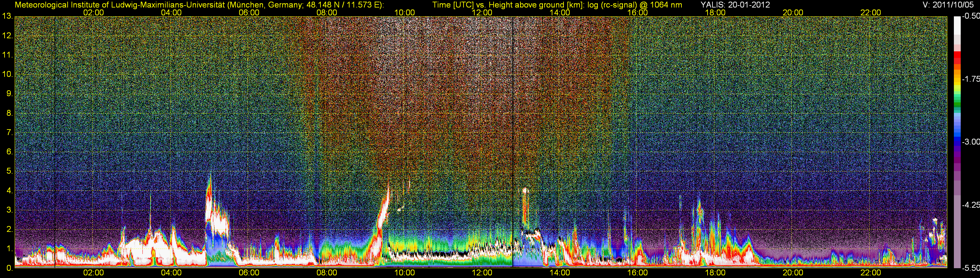Click the '-5.50' color scale value
The width and height of the screenshot is (980, 278).
pos(971,268)
